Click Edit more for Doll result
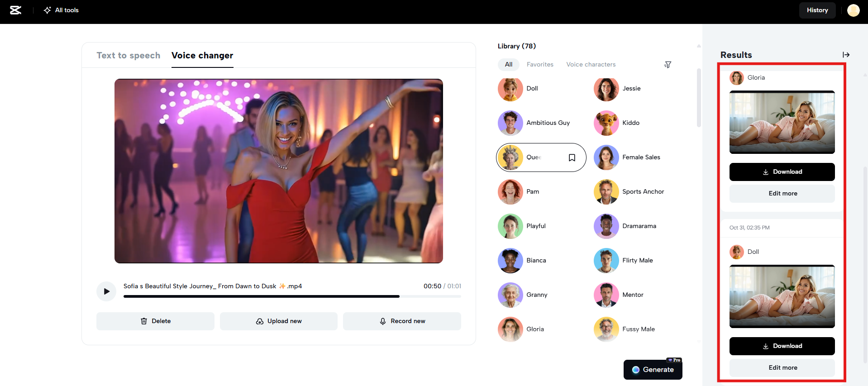Image resolution: width=868 pixels, height=386 pixels. (782, 368)
